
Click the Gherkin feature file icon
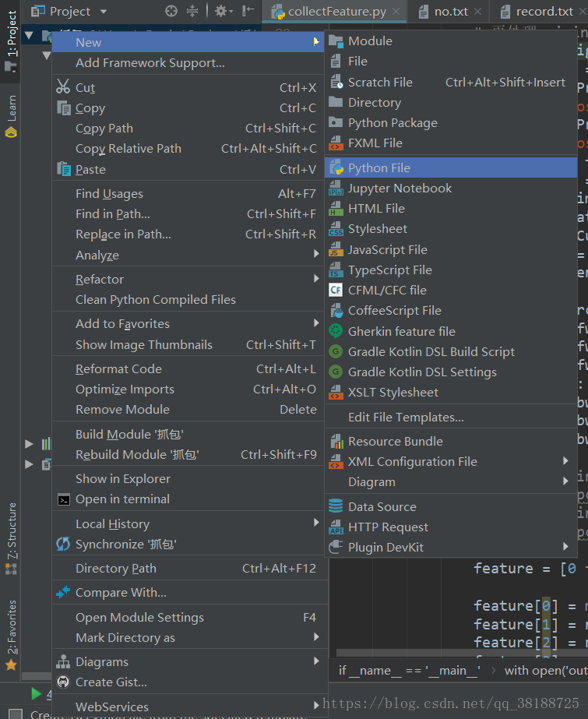(336, 331)
